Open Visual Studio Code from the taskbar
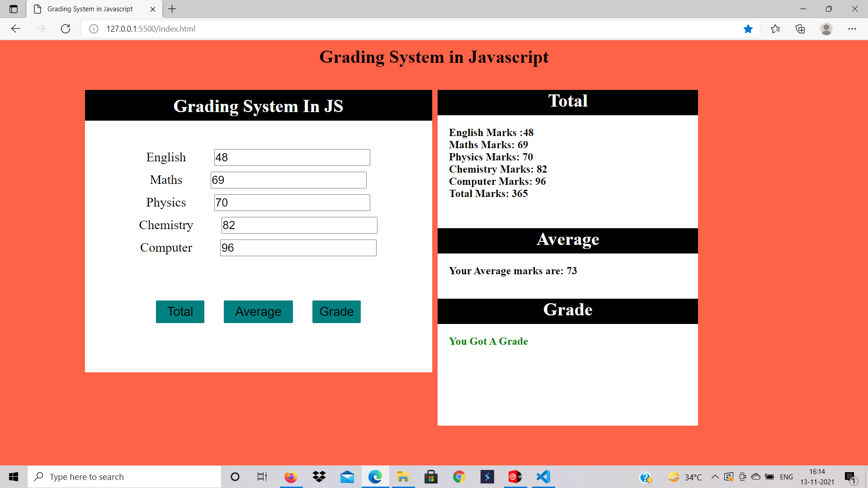Screen dimensions: 868x488 click(543, 477)
